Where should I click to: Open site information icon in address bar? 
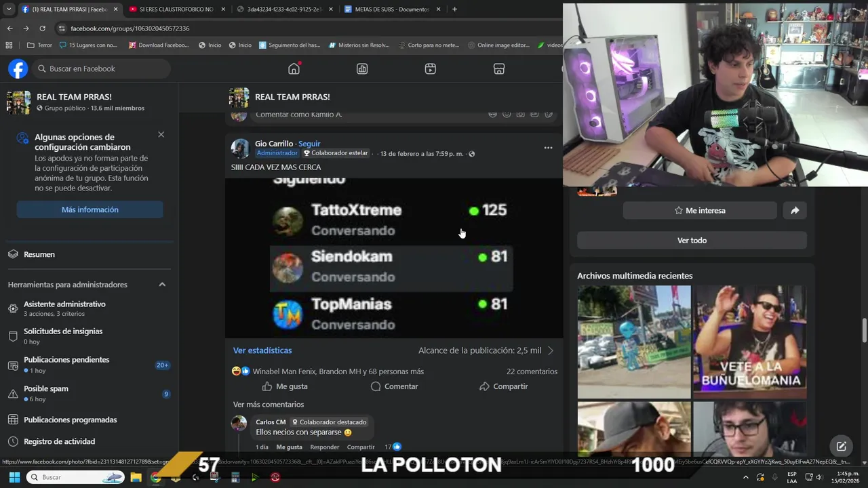(x=62, y=28)
